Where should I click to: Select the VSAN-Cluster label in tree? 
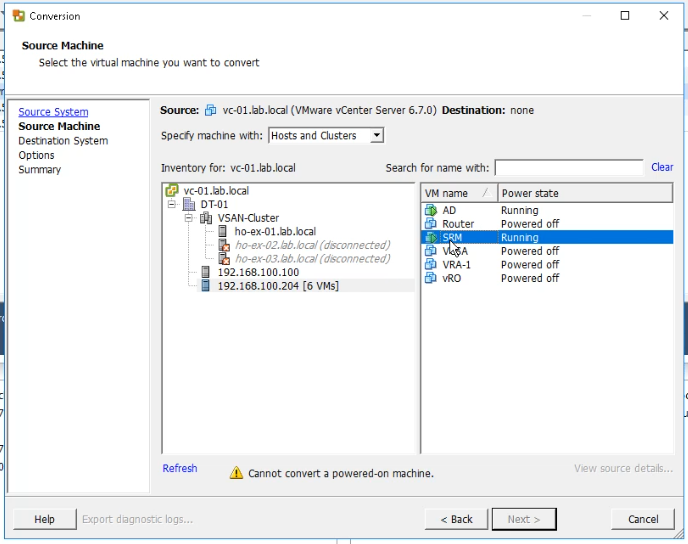click(248, 218)
